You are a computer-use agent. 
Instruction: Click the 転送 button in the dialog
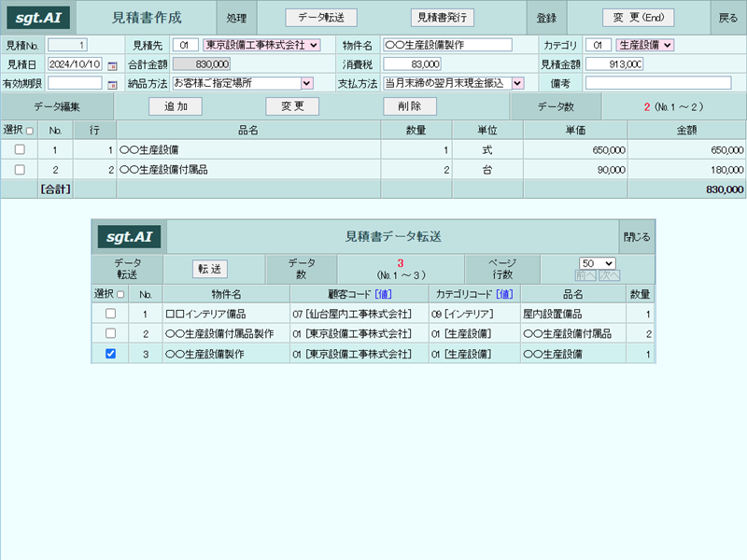(x=209, y=269)
